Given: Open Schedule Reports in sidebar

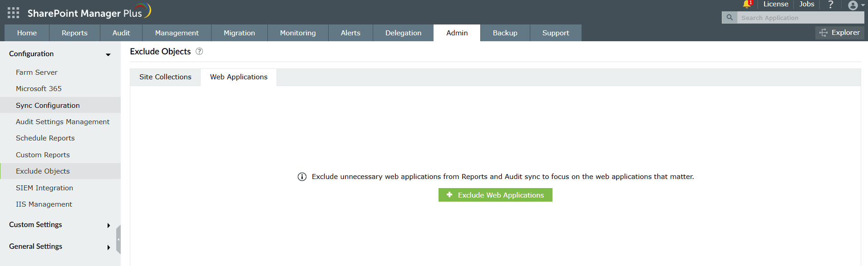Looking at the screenshot, I should click(x=60, y=138).
